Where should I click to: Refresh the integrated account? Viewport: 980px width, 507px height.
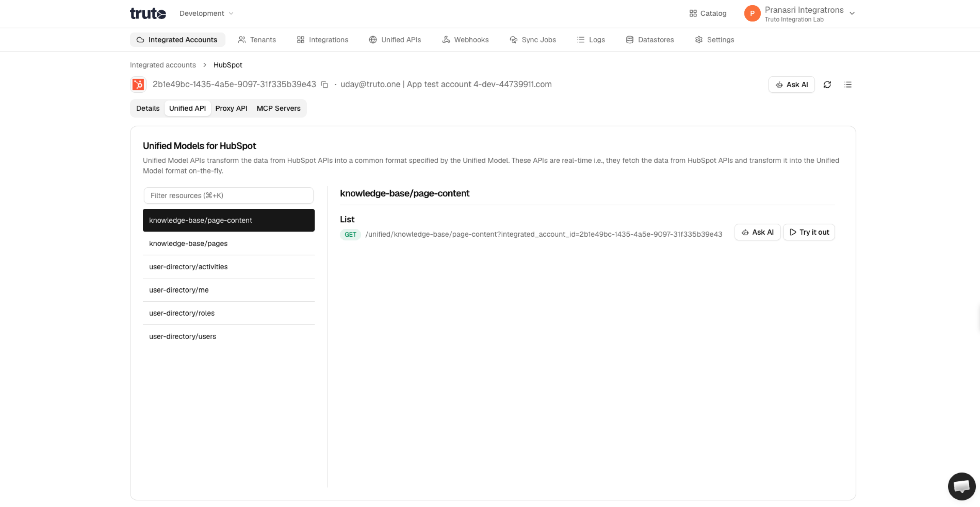click(x=827, y=85)
